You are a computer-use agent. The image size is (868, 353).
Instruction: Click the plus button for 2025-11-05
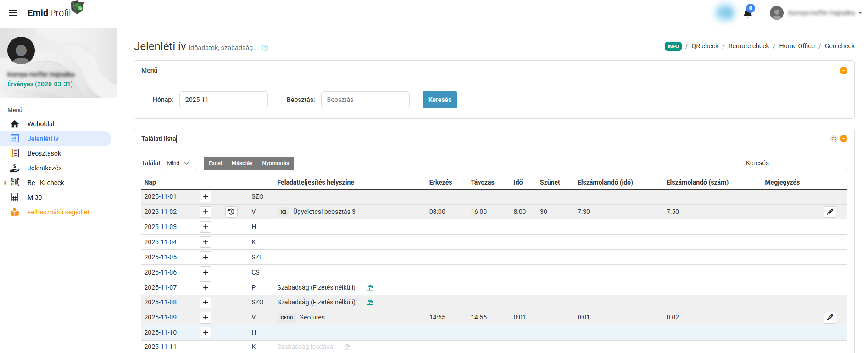(x=206, y=257)
